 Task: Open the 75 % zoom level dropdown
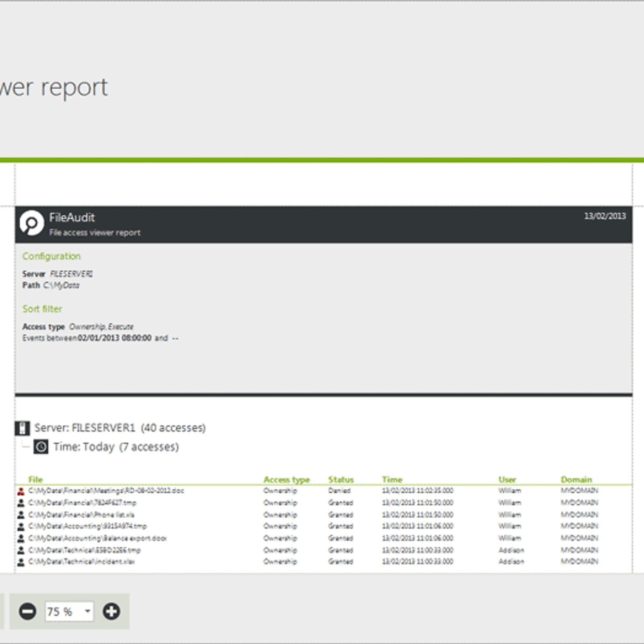coord(70,612)
